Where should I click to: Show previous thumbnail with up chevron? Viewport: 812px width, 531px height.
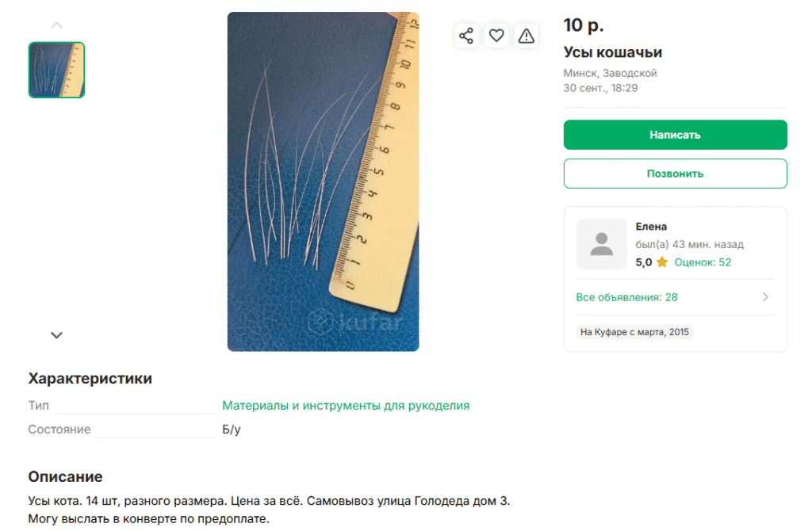56,25
